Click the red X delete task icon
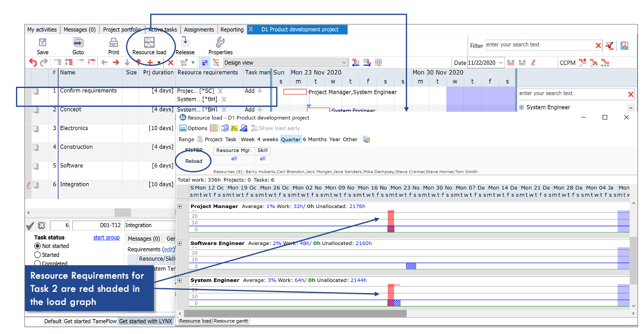The height and width of the screenshot is (334, 644). pos(171,62)
